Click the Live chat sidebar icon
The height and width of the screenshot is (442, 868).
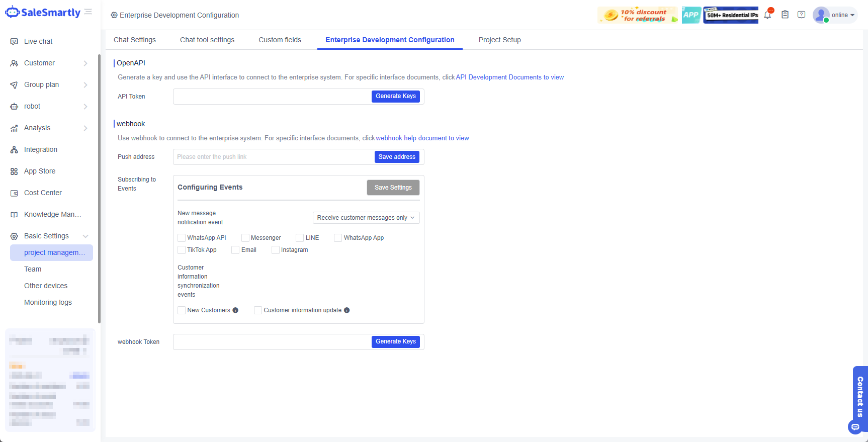pos(14,42)
